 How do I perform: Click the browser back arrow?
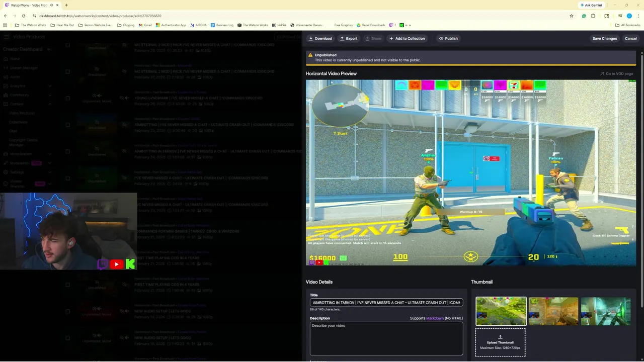coord(6,16)
